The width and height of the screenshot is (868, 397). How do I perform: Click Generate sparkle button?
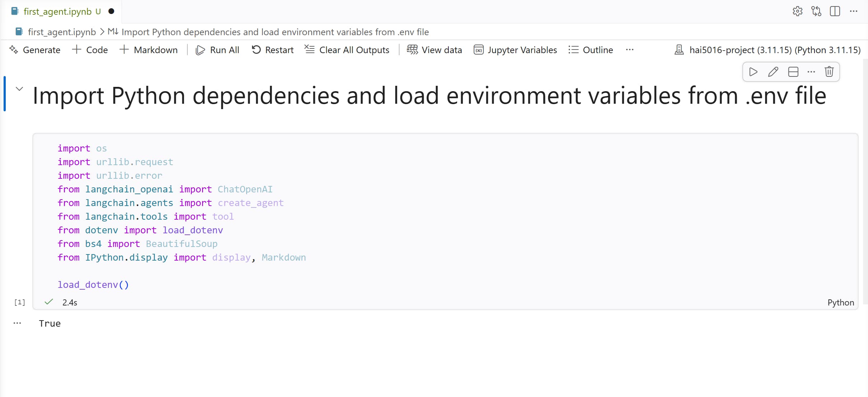pyautogui.click(x=35, y=50)
